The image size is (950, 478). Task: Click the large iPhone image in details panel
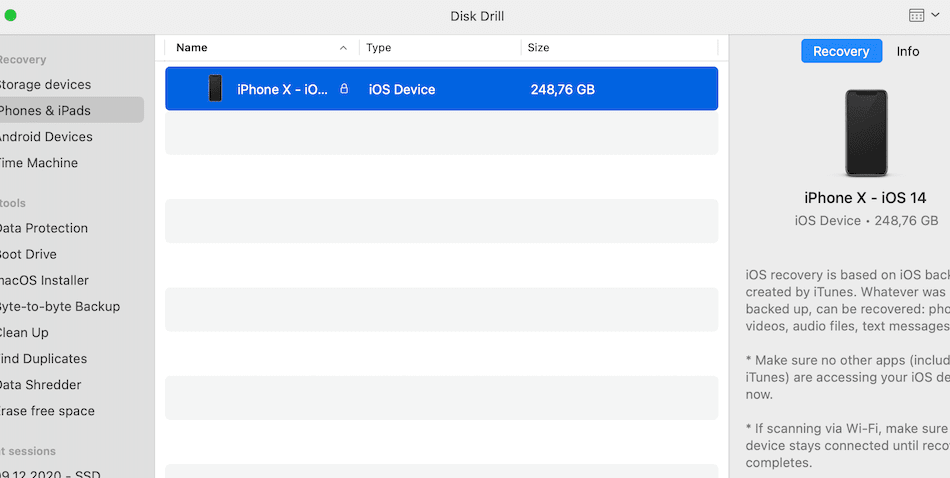coord(866,133)
